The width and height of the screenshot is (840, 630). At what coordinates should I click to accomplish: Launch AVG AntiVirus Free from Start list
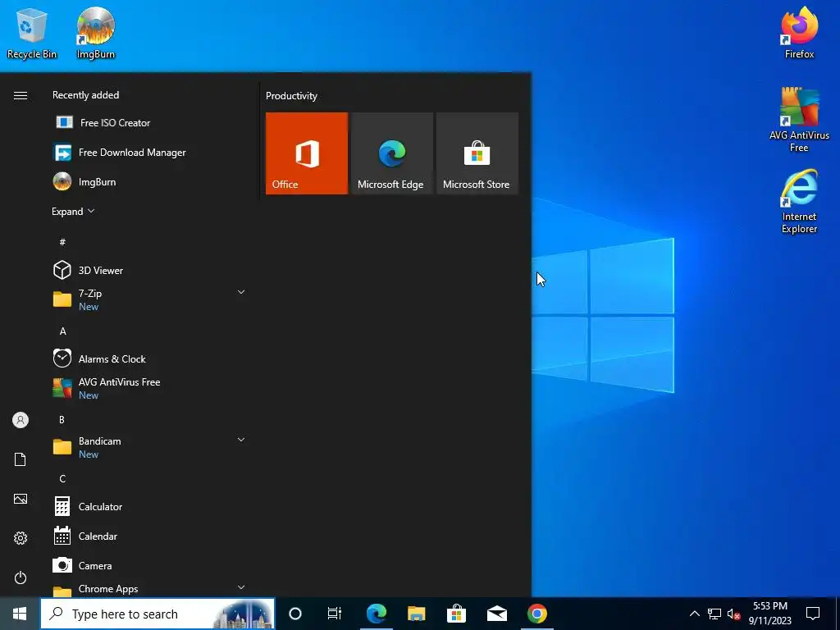[151, 388]
